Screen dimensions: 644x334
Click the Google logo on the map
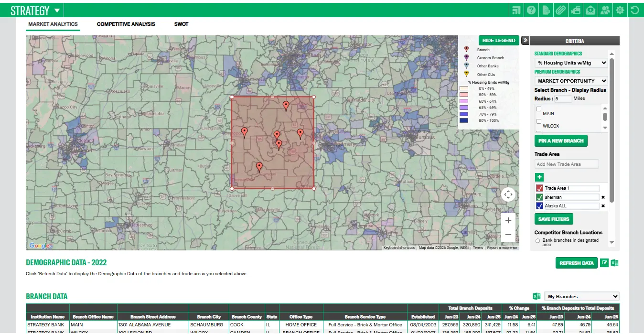pos(39,246)
